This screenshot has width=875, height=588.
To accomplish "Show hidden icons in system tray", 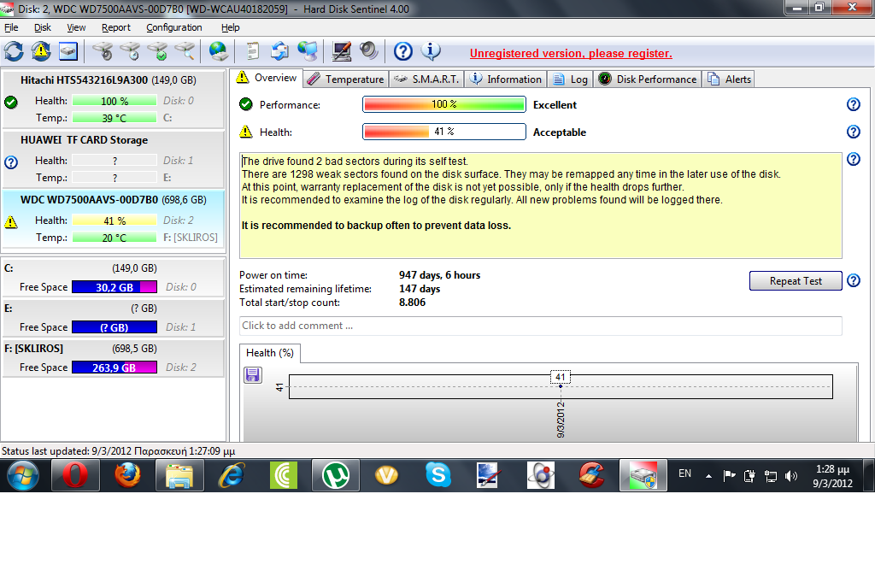I will pyautogui.click(x=708, y=476).
